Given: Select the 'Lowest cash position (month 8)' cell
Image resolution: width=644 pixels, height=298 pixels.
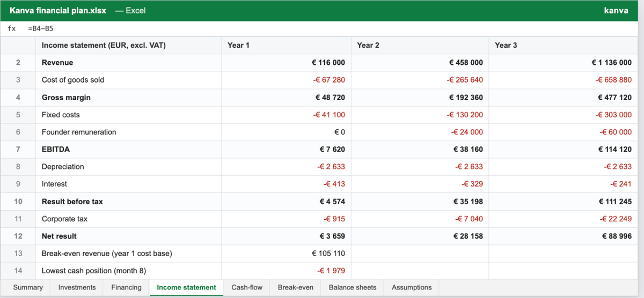Looking at the screenshot, I should pyautogui.click(x=129, y=271).
